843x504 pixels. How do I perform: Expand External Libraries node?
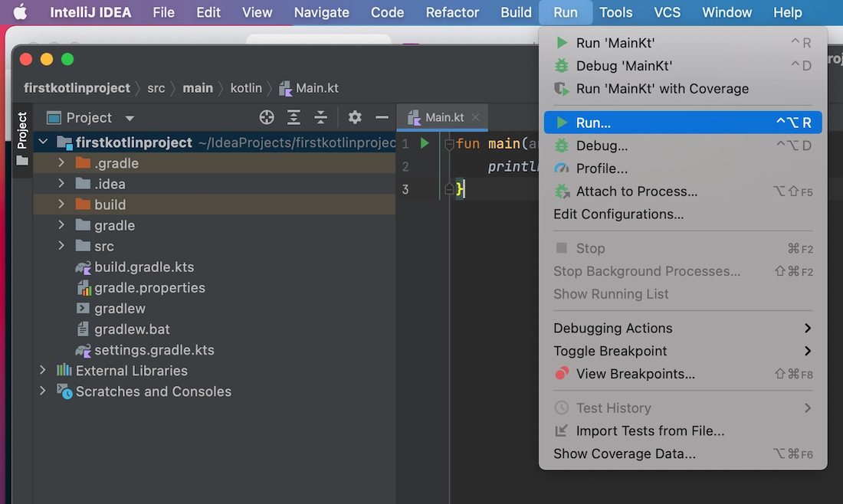42,370
